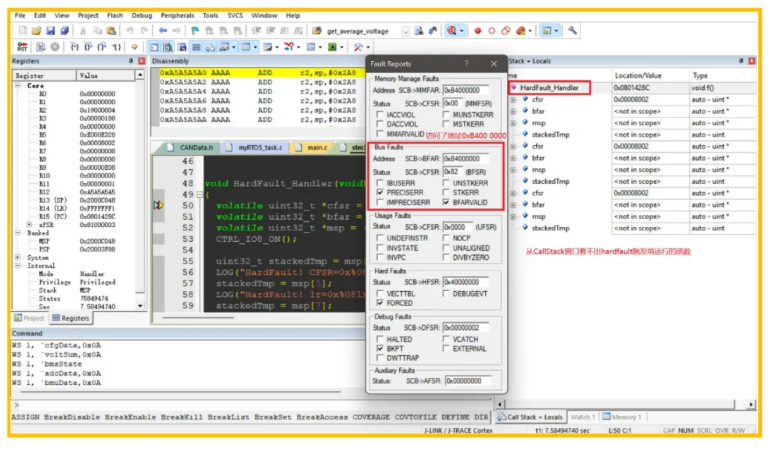The width and height of the screenshot is (770, 452).
Task: Click the enable/disable breakpoint circle icon
Action: [492, 31]
